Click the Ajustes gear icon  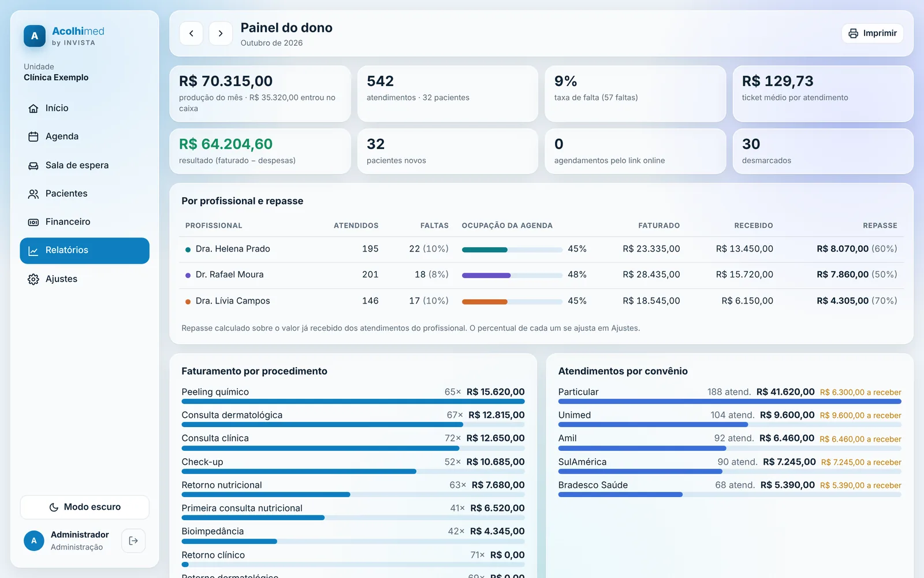33,279
